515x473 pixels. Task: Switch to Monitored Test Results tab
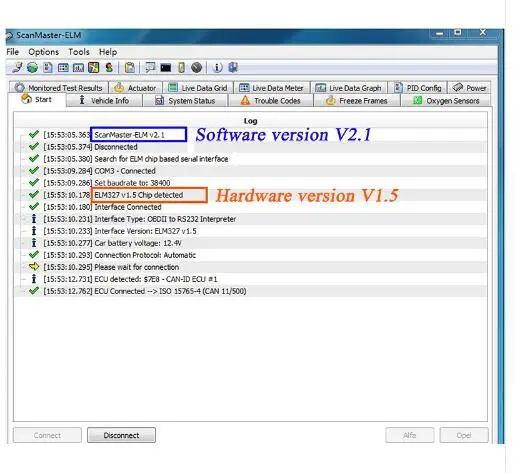coord(59,88)
